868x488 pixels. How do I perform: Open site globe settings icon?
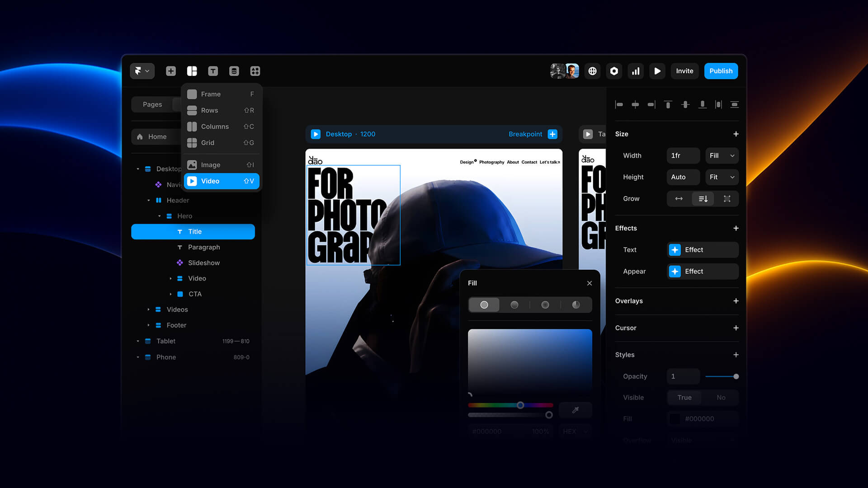point(592,71)
